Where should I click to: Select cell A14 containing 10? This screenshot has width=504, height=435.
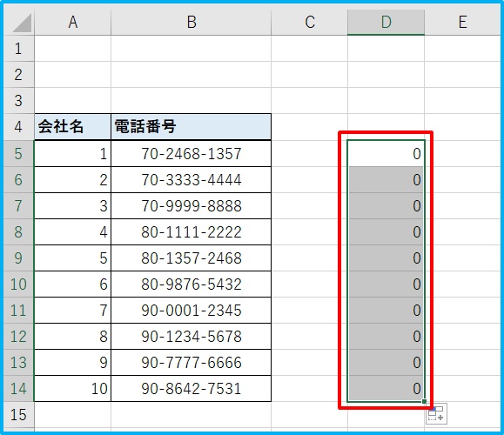pos(72,388)
